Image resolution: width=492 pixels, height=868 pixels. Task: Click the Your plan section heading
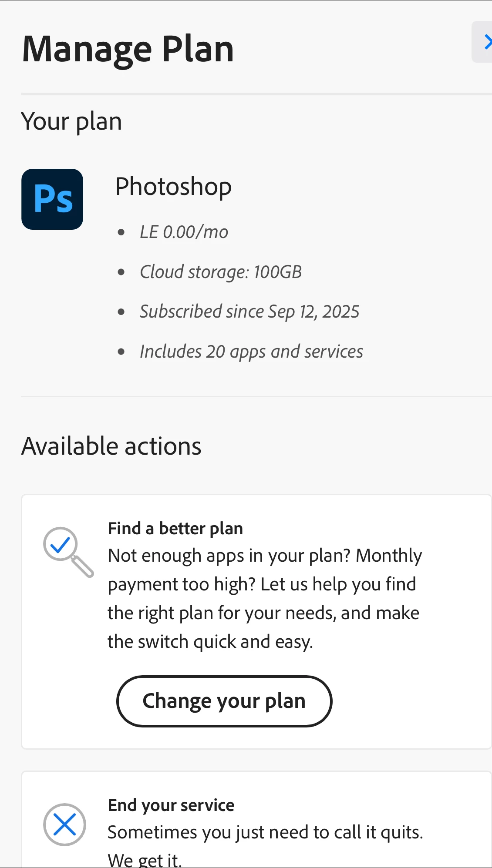click(x=71, y=121)
